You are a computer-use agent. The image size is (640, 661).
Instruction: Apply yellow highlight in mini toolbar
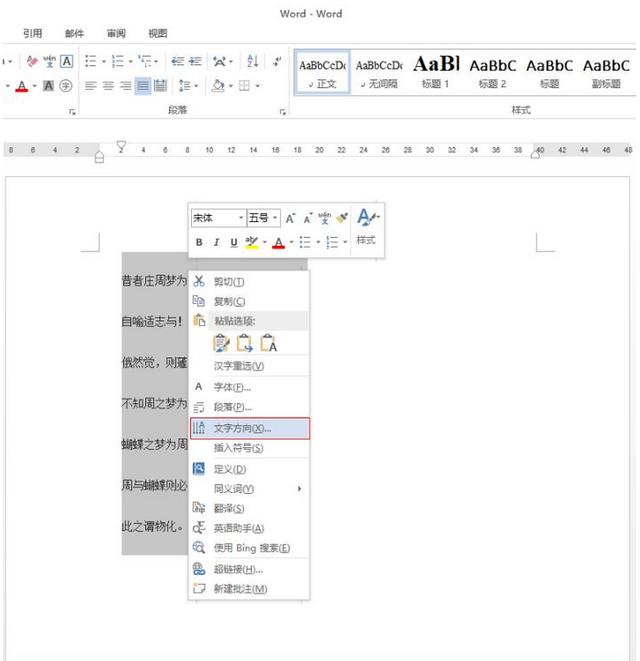[x=251, y=242]
